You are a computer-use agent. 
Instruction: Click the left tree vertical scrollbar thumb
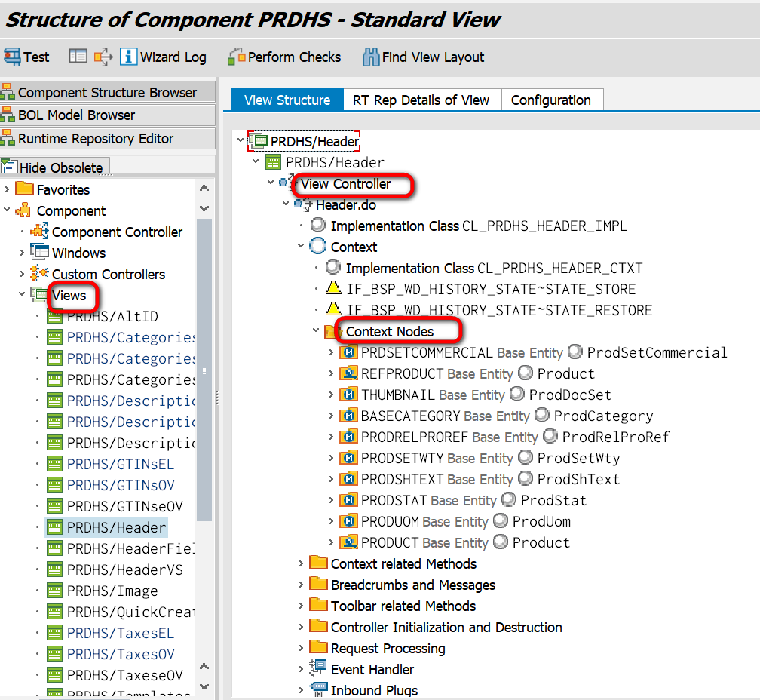click(x=204, y=370)
